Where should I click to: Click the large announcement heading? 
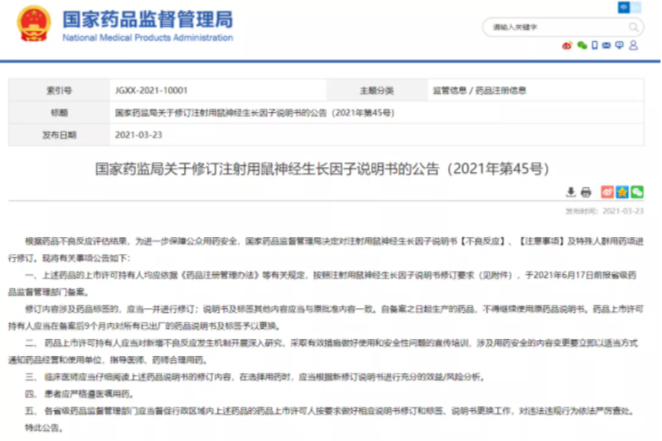coord(322,169)
